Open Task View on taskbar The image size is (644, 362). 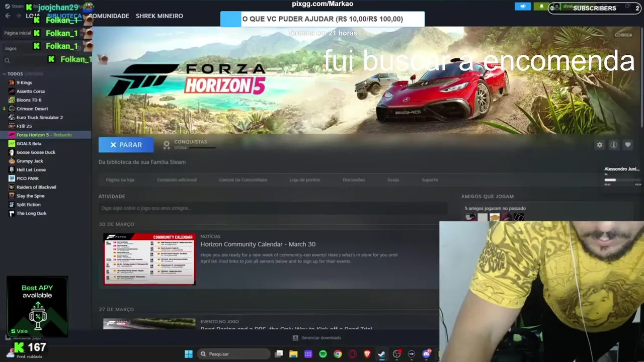(279, 354)
